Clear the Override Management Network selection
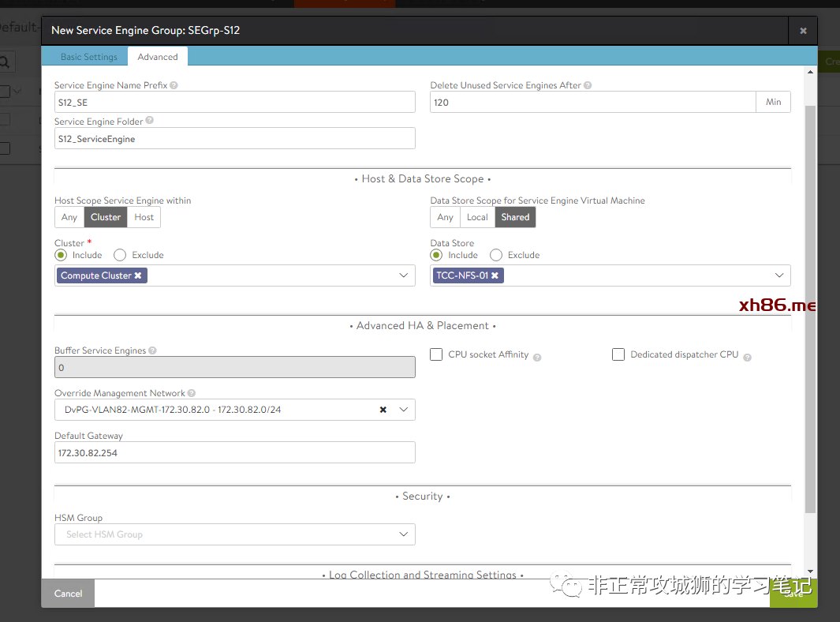The height and width of the screenshot is (622, 840). (383, 410)
